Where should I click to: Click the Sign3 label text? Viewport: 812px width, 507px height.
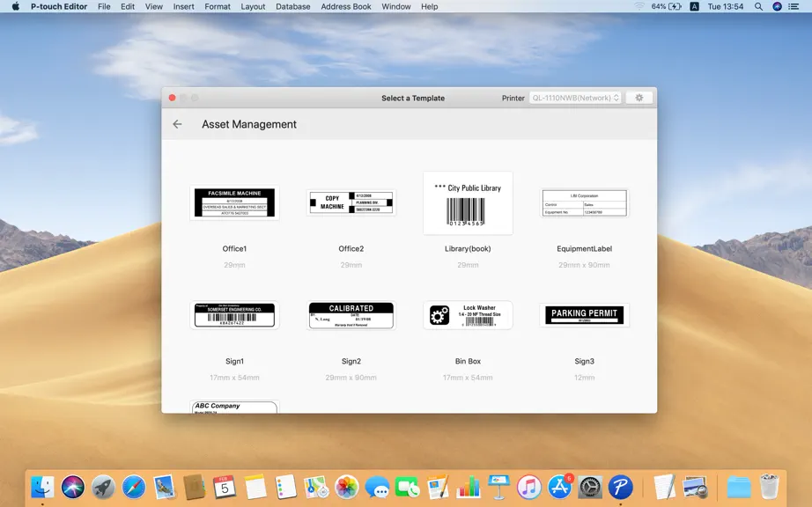pyautogui.click(x=584, y=361)
